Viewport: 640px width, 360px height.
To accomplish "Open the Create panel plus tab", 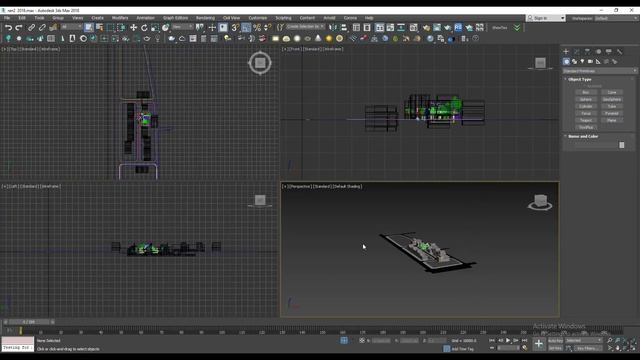I will click(566, 51).
